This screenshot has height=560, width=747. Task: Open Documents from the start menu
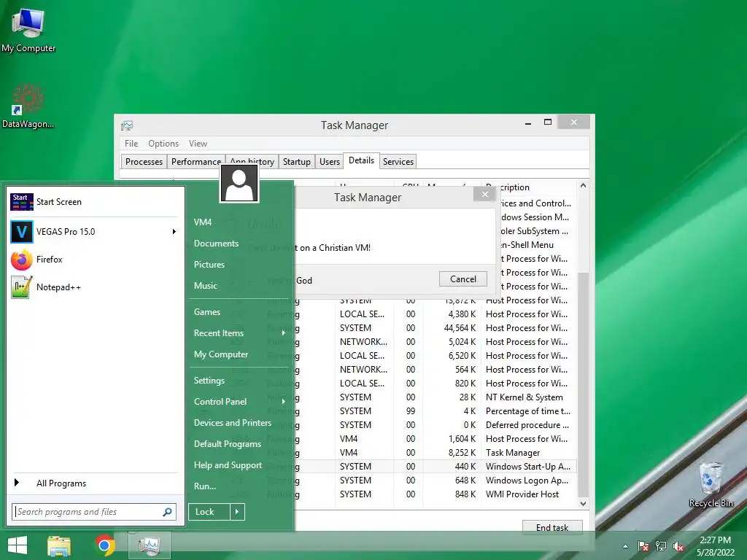pos(216,244)
